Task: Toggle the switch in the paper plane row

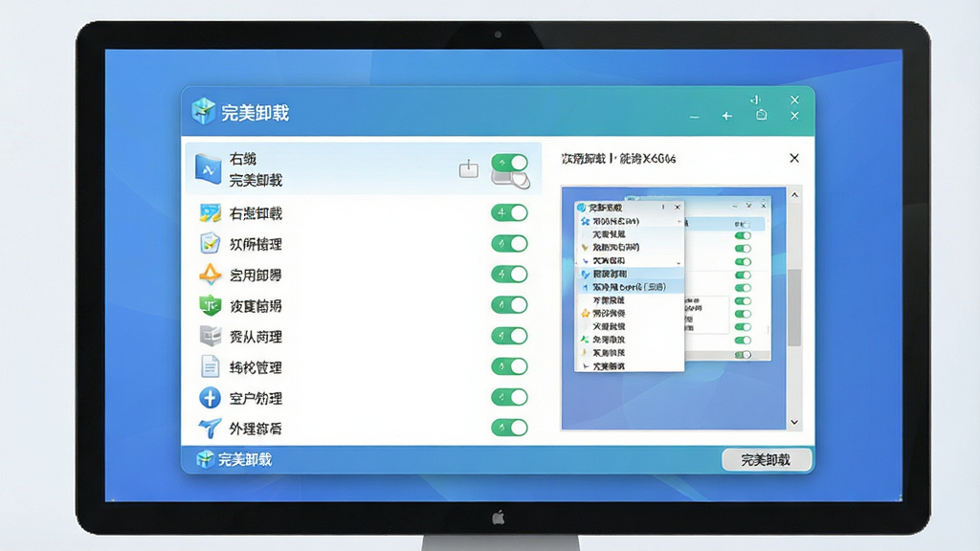Action: pos(509,428)
